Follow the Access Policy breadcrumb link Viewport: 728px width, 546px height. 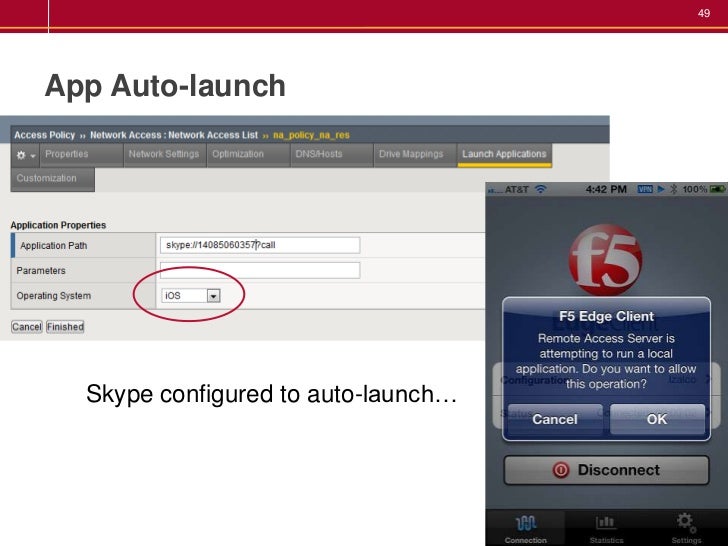pos(45,135)
